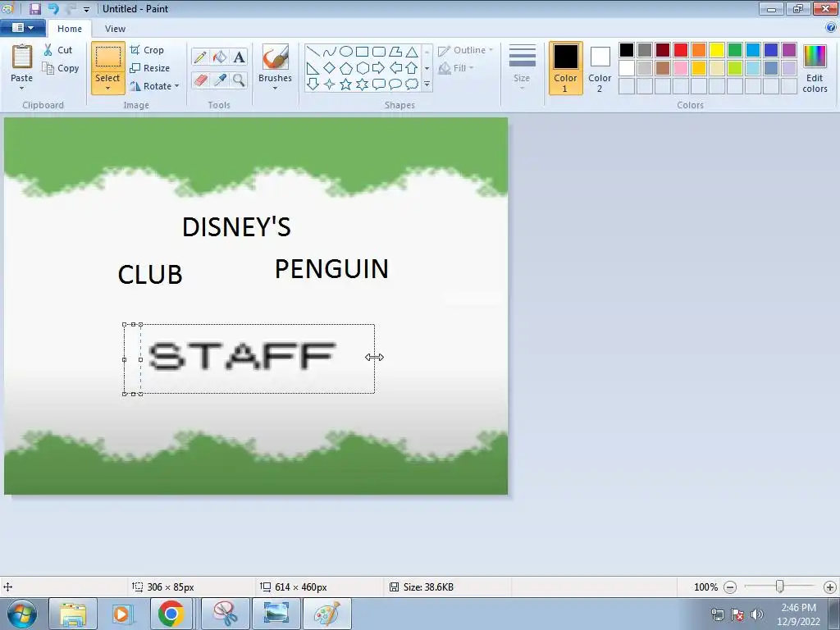This screenshot has width=840, height=630.
Task: Select the Right arrow shape
Action: coord(379,68)
